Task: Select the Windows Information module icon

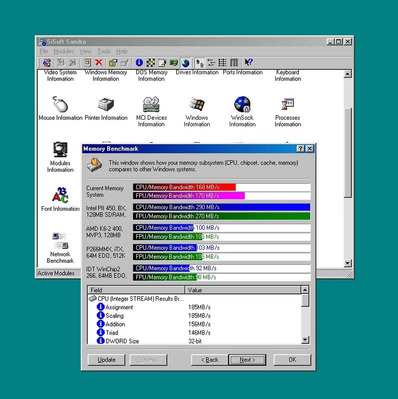Action: (x=197, y=104)
